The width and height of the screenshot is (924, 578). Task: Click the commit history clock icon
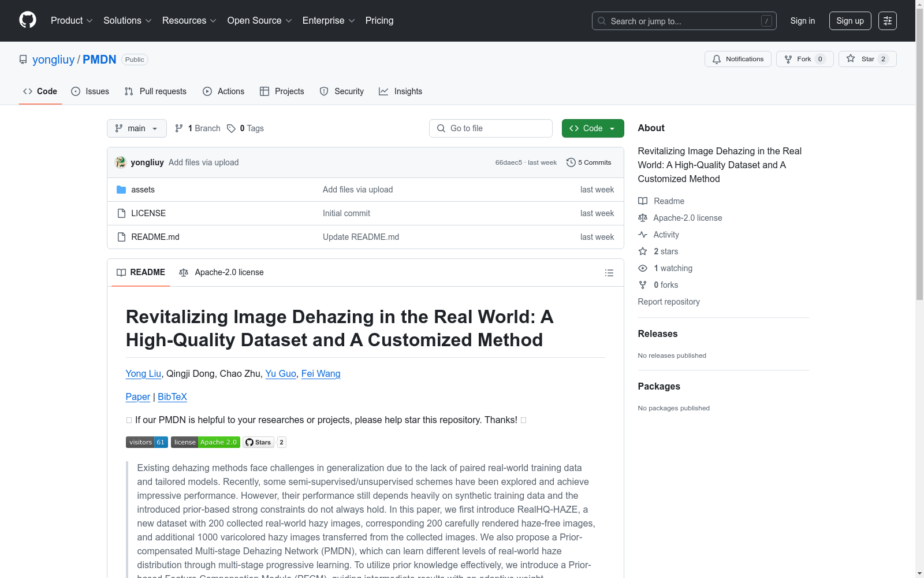pyautogui.click(x=571, y=162)
